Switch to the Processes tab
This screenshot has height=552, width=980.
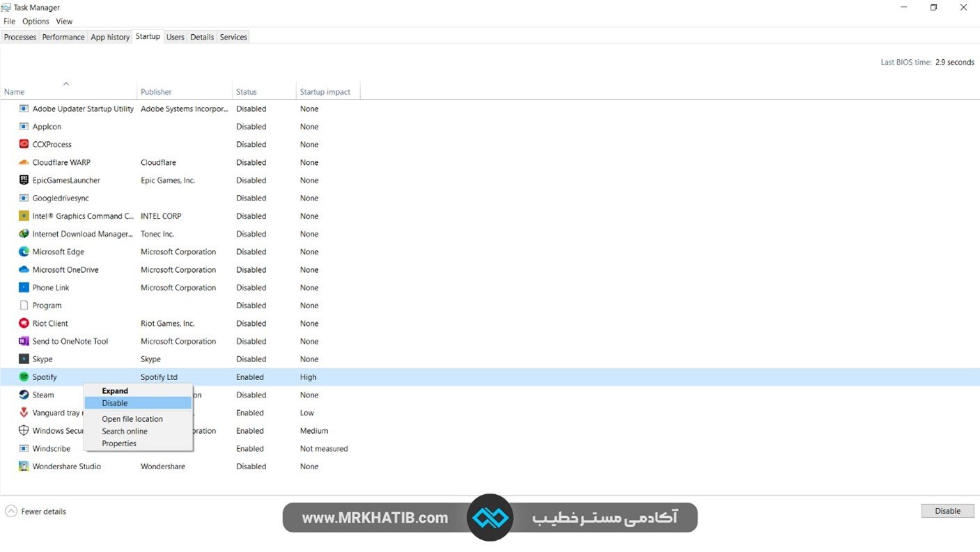click(20, 37)
